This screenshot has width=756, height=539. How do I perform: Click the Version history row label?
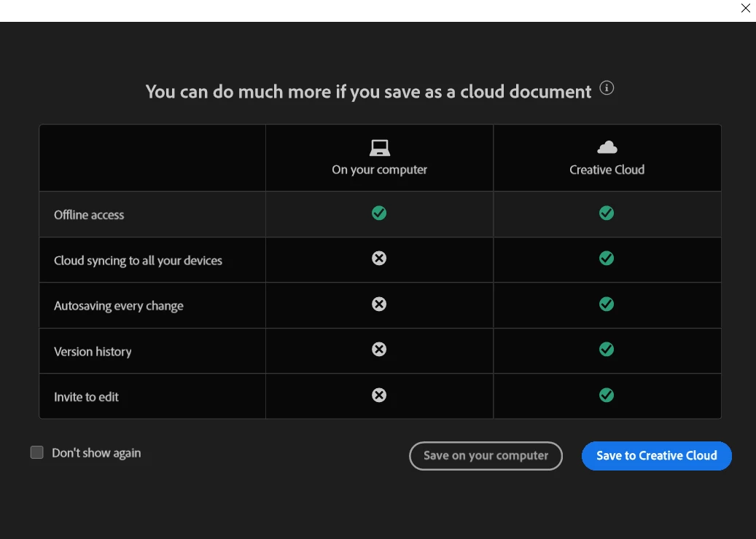point(93,352)
